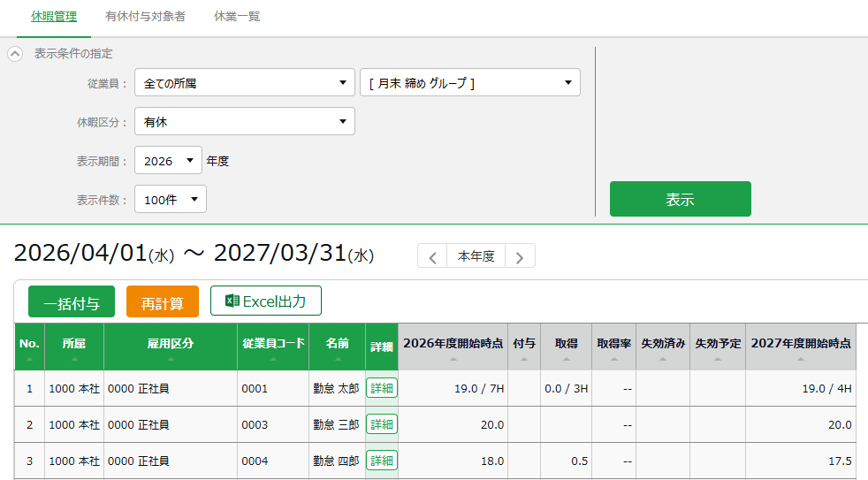Sort by 2026年度開始時点 column header
The width and height of the screenshot is (868, 480).
[453, 347]
